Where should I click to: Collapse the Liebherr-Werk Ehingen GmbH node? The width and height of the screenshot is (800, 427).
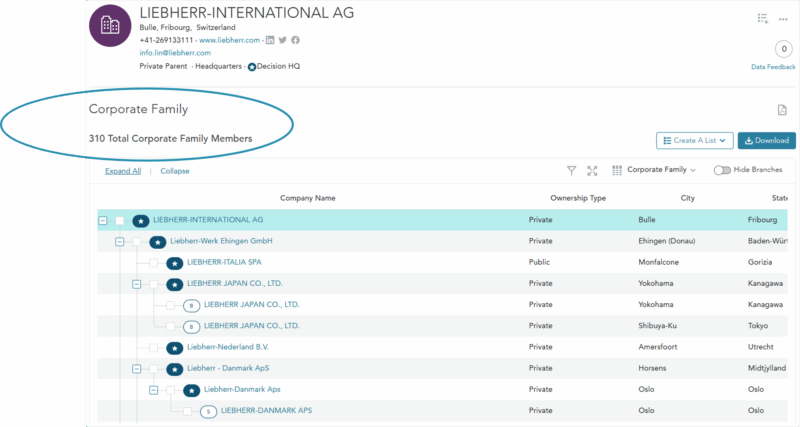[x=119, y=242]
